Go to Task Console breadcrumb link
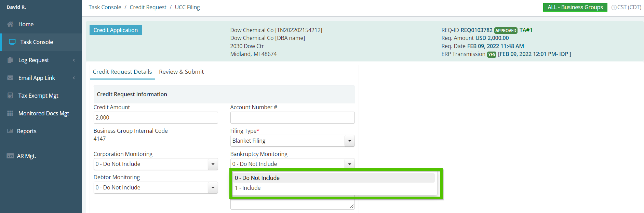 [x=105, y=7]
